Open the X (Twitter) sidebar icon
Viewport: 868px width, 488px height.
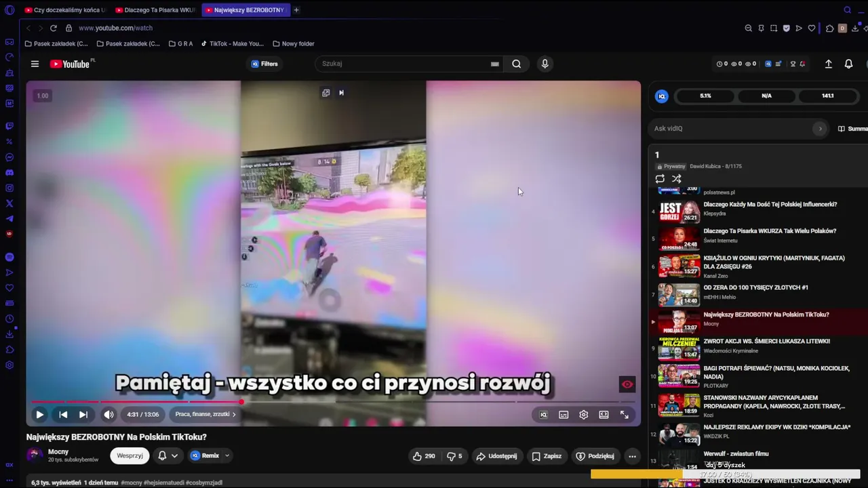9,203
